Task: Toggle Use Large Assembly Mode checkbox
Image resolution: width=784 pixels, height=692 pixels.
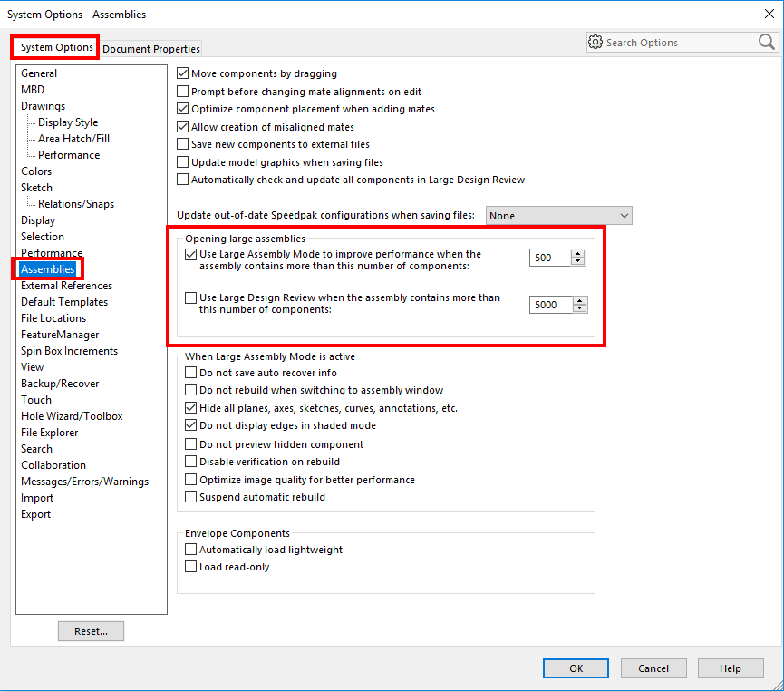Action: (190, 254)
